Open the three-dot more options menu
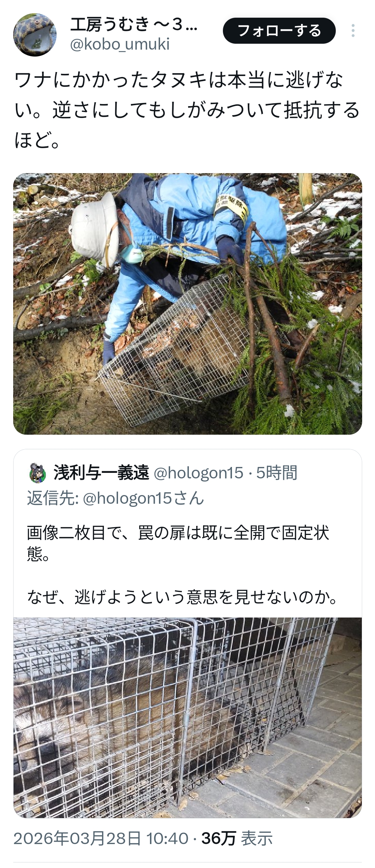Screen dimensions: 375x868 [x=353, y=31]
